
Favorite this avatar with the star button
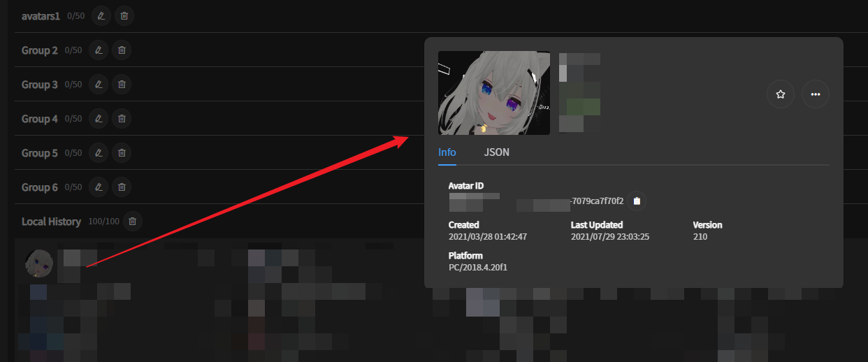pos(781,94)
